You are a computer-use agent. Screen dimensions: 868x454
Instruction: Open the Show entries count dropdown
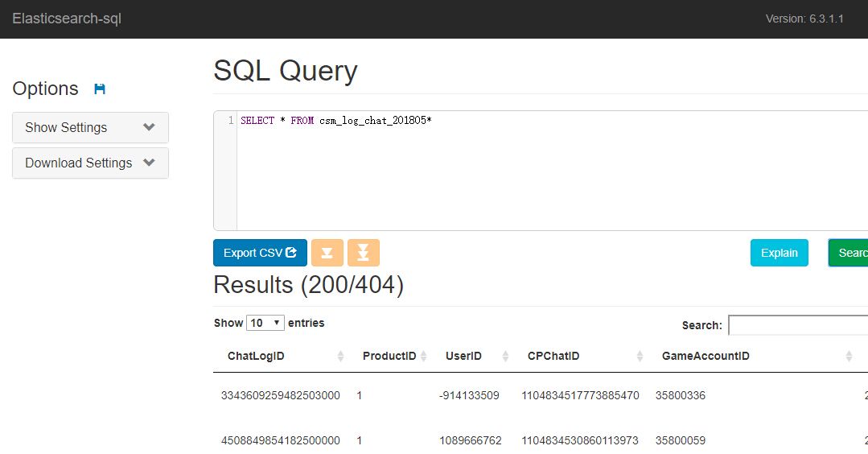click(x=265, y=323)
